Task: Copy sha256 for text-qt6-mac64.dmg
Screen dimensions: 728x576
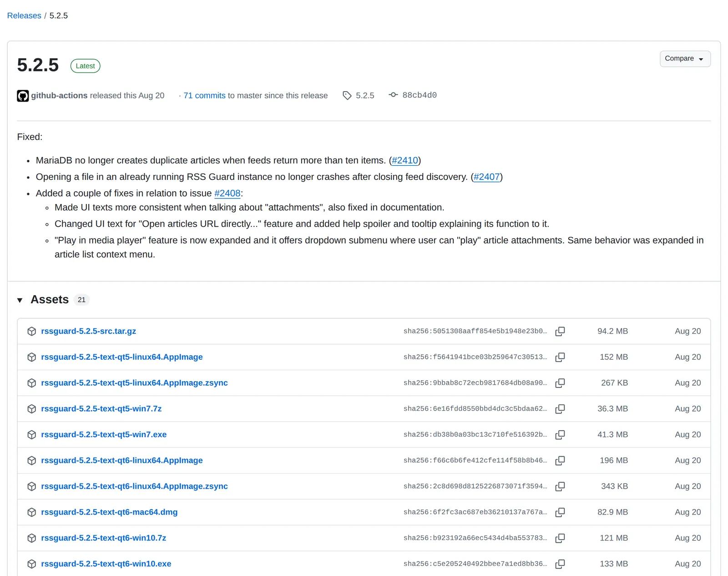Action: pyautogui.click(x=560, y=512)
